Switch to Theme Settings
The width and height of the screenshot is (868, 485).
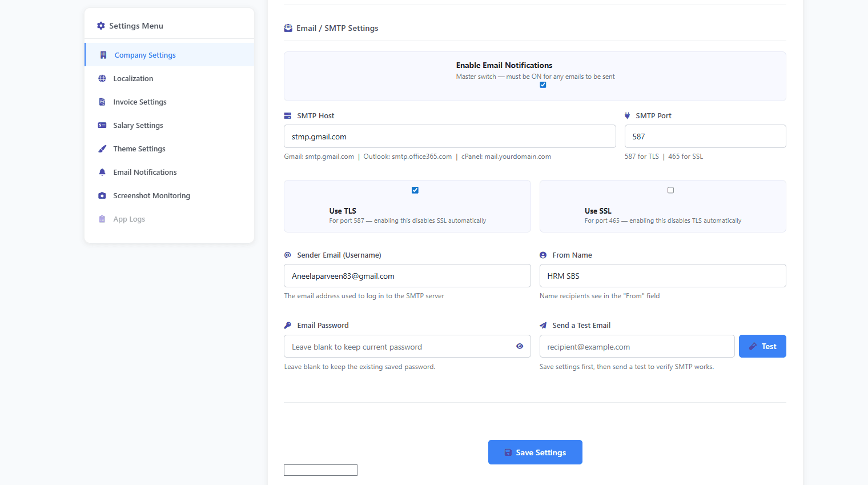coord(170,149)
